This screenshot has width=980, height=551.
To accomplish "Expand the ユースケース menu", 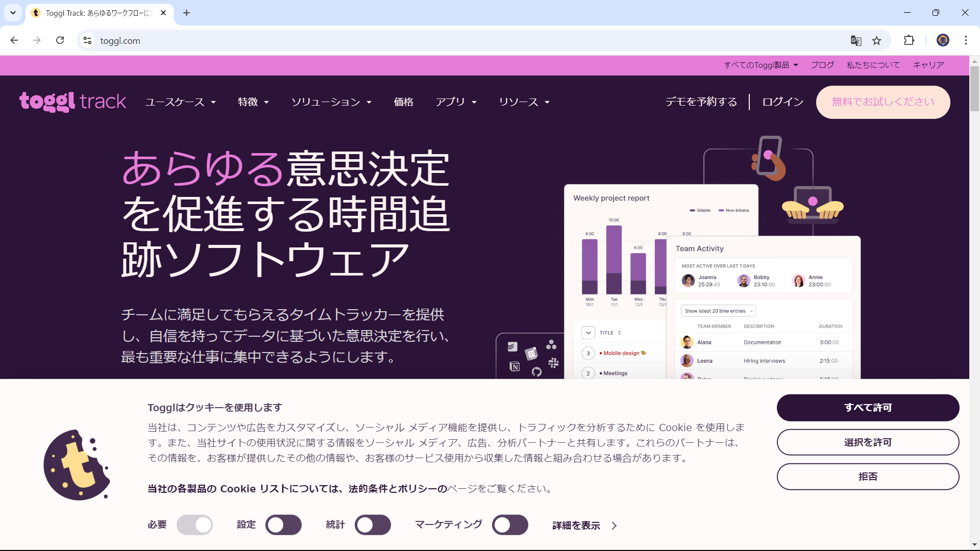I will (181, 102).
